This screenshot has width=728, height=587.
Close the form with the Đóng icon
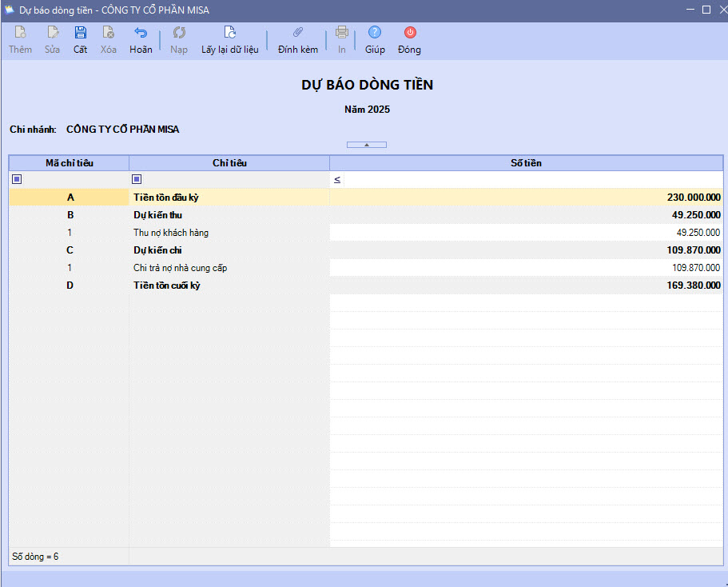tap(409, 33)
